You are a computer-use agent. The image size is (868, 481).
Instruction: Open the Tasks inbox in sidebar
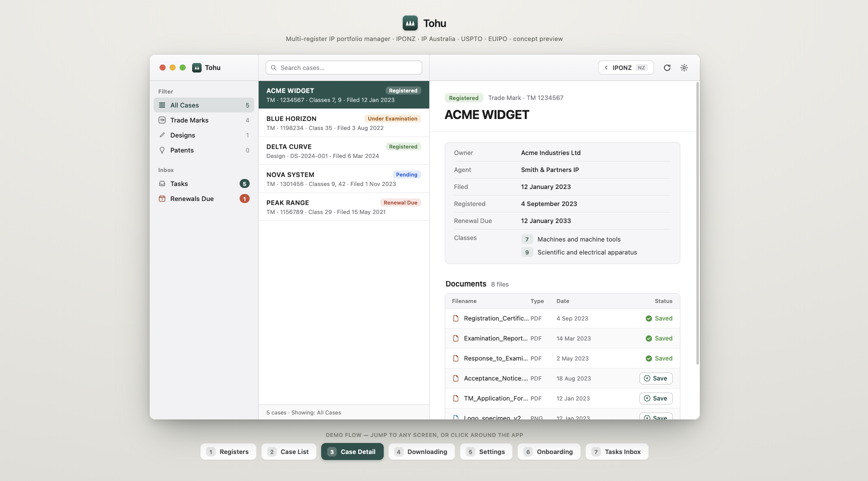coord(204,184)
